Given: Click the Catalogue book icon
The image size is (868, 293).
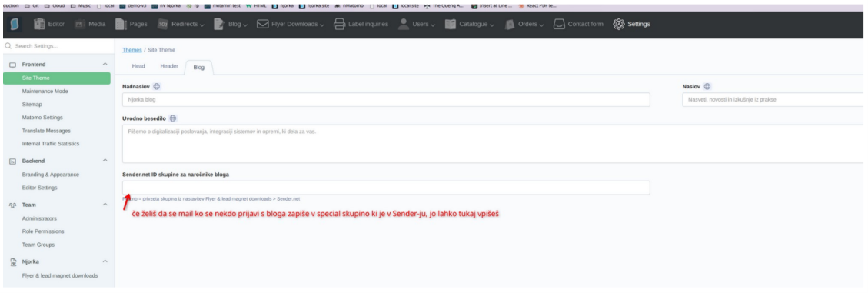Looking at the screenshot, I should click(x=451, y=25).
